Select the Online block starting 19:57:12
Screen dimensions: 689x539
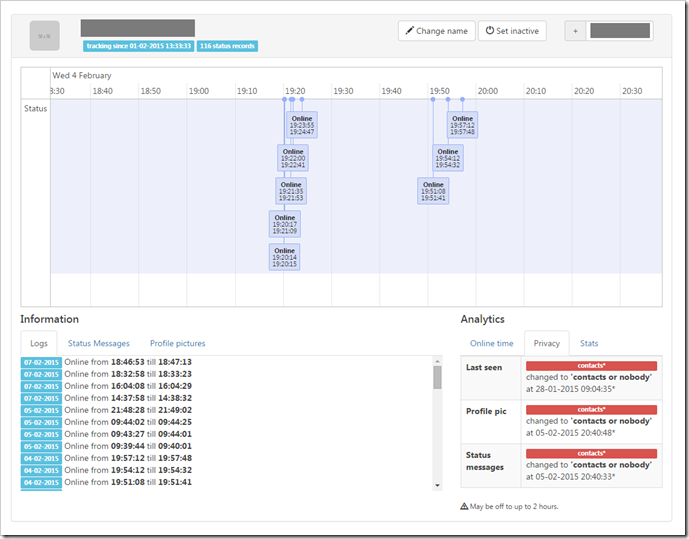(x=462, y=125)
